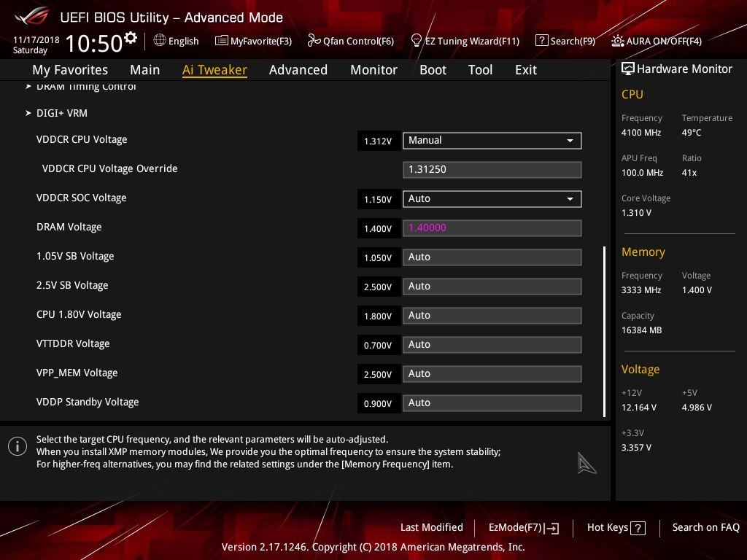The width and height of the screenshot is (747, 560).
Task: Open the MyFavorite(F3) list icon
Action: pos(222,41)
